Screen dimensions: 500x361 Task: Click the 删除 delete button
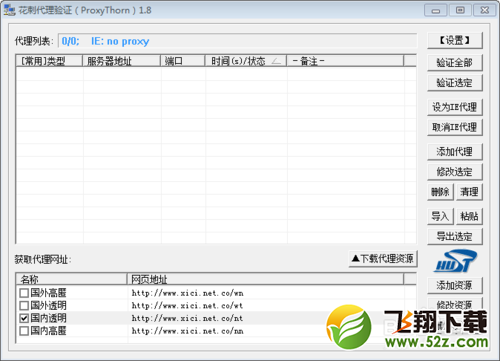(440, 192)
